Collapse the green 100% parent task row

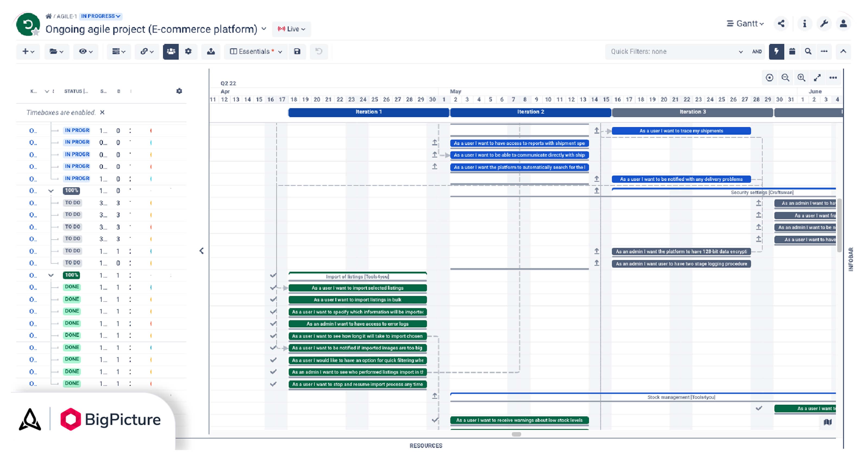[51, 275]
